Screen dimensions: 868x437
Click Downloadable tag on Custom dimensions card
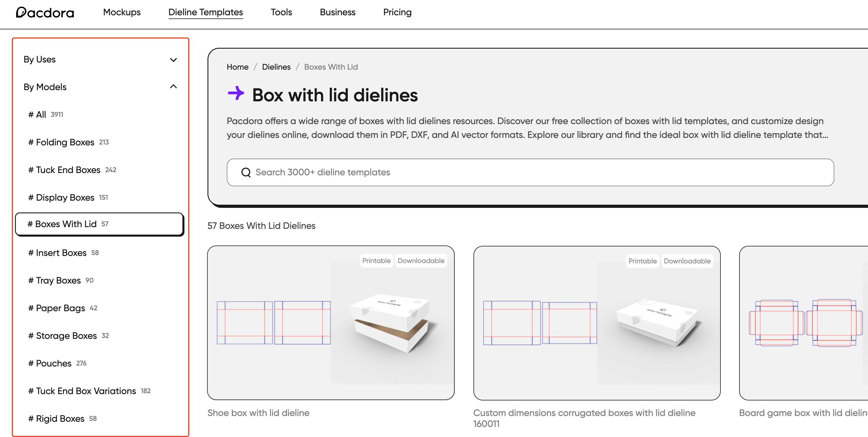(x=687, y=261)
